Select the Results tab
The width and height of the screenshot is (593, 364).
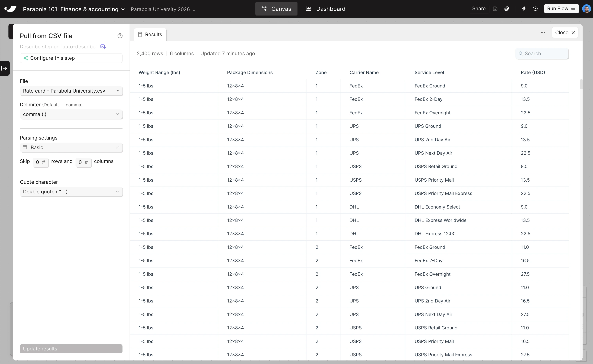(150, 35)
